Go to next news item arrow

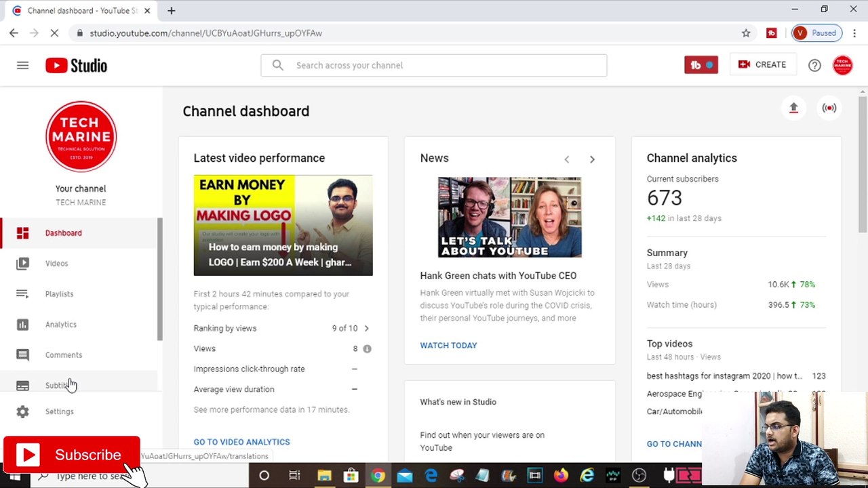(592, 159)
